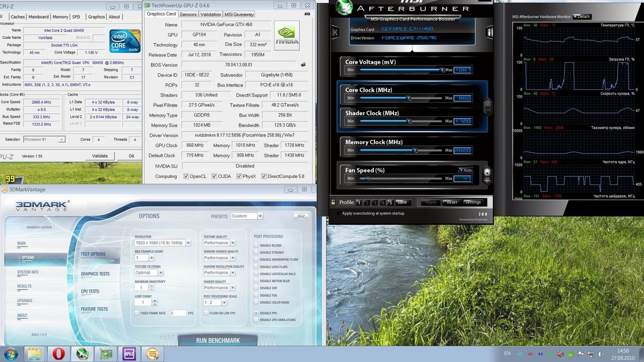The height and width of the screenshot is (362, 644).
Task: Expand the Presets dropdown set to Custom
Action: pos(260,216)
